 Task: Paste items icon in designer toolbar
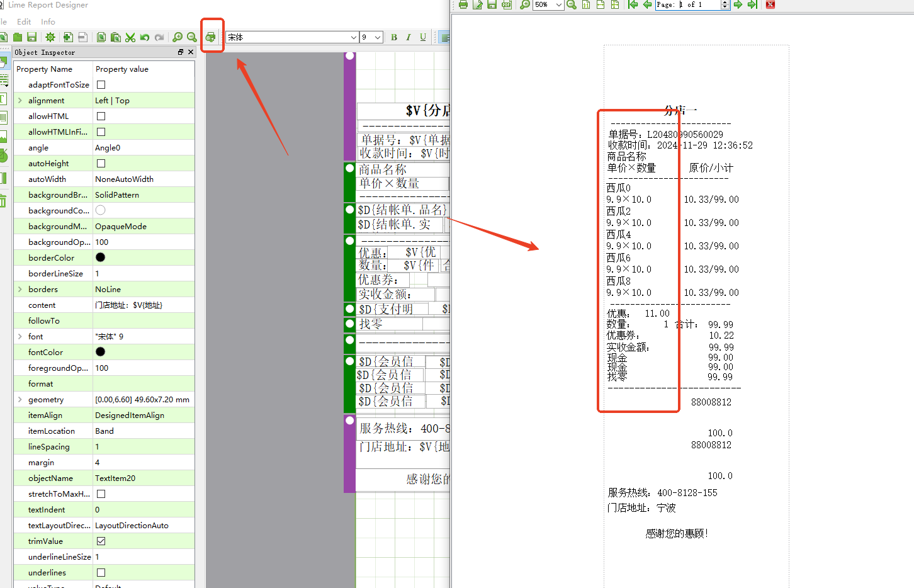[x=116, y=37]
